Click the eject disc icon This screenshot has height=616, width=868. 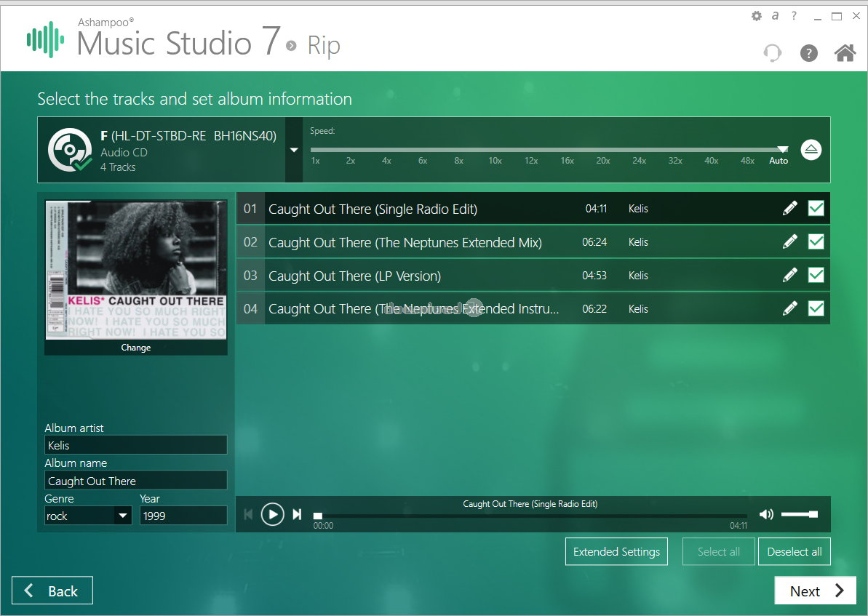(812, 150)
